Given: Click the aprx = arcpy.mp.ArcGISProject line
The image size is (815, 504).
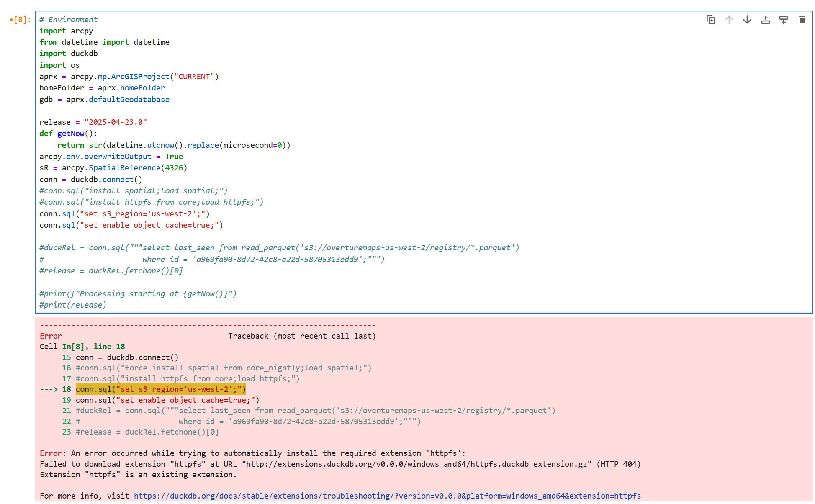Looking at the screenshot, I should click(129, 77).
